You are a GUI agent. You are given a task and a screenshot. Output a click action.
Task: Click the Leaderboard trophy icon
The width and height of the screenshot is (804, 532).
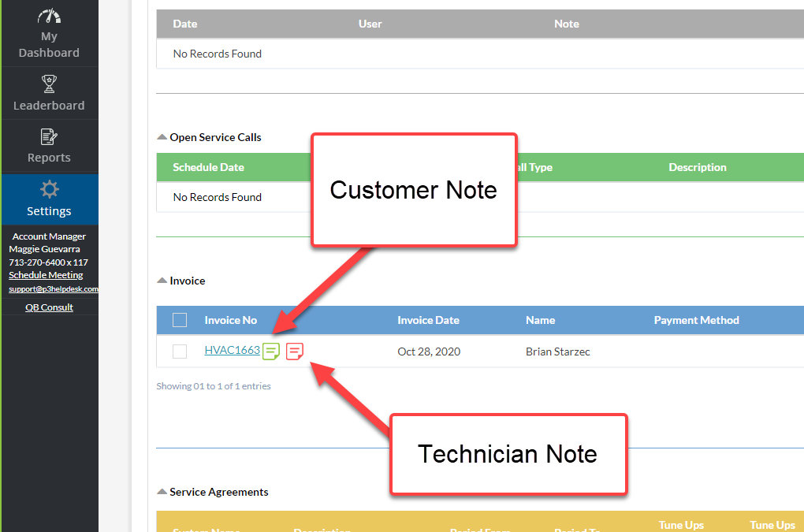pos(49,83)
